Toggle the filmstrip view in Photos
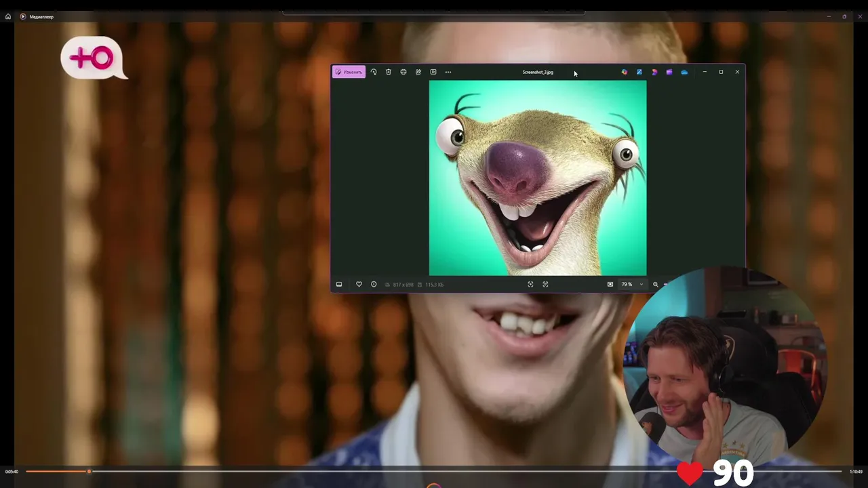The width and height of the screenshot is (868, 488). tap(339, 285)
